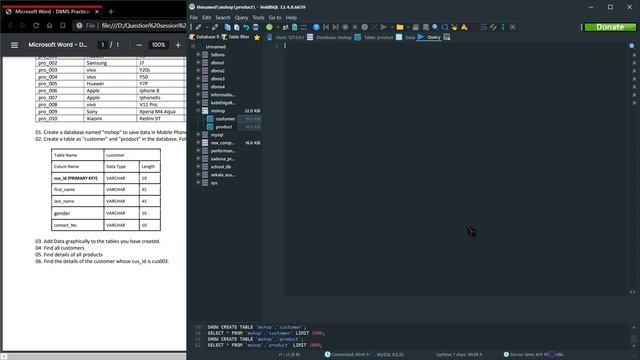Image resolution: width=640 pixels, height=360 pixels.
Task: Click the Load SQL file folder icon
Action: (400, 27)
